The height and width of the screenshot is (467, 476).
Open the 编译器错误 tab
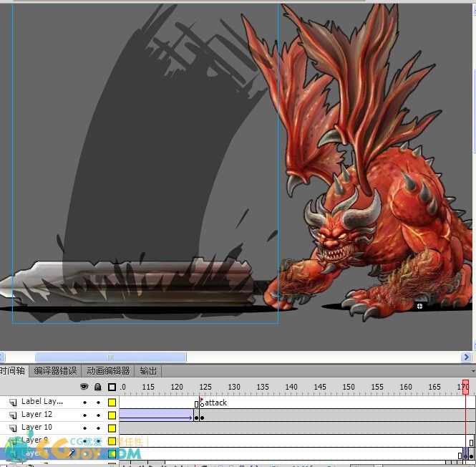(x=55, y=371)
